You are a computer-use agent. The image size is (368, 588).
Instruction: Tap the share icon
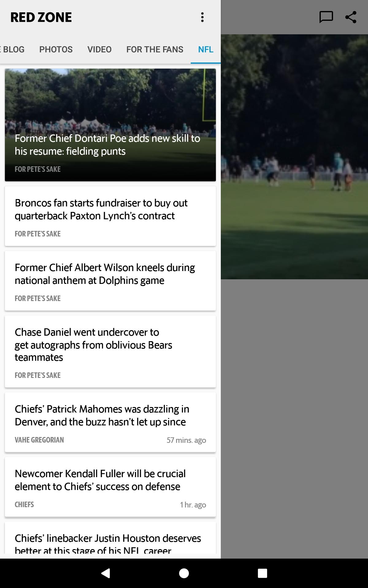(x=351, y=17)
